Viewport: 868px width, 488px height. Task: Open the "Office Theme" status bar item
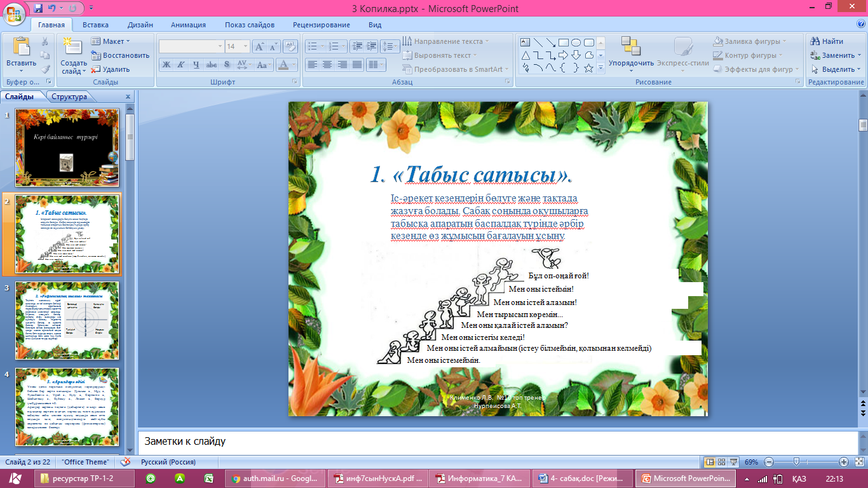(85, 462)
